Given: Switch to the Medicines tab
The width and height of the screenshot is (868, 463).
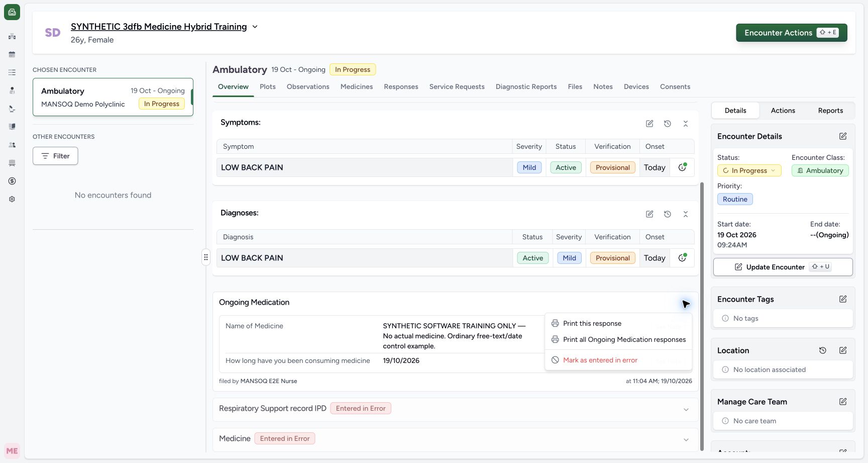Looking at the screenshot, I should (357, 86).
